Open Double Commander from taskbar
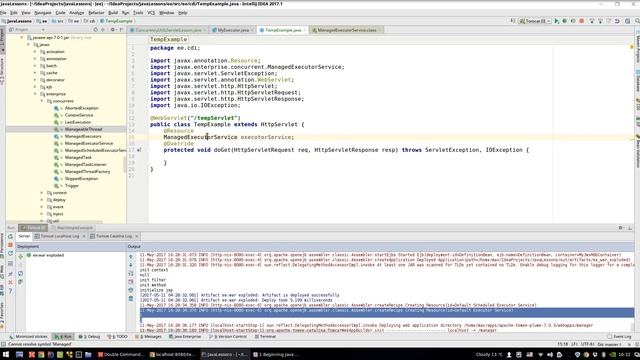Viewport: 640px width, 360px height. [121, 355]
